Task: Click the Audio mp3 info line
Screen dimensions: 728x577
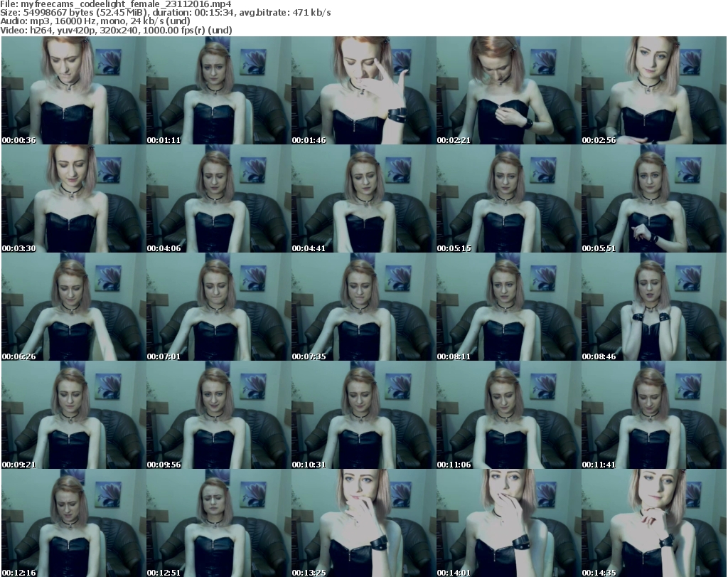Action: pos(95,21)
